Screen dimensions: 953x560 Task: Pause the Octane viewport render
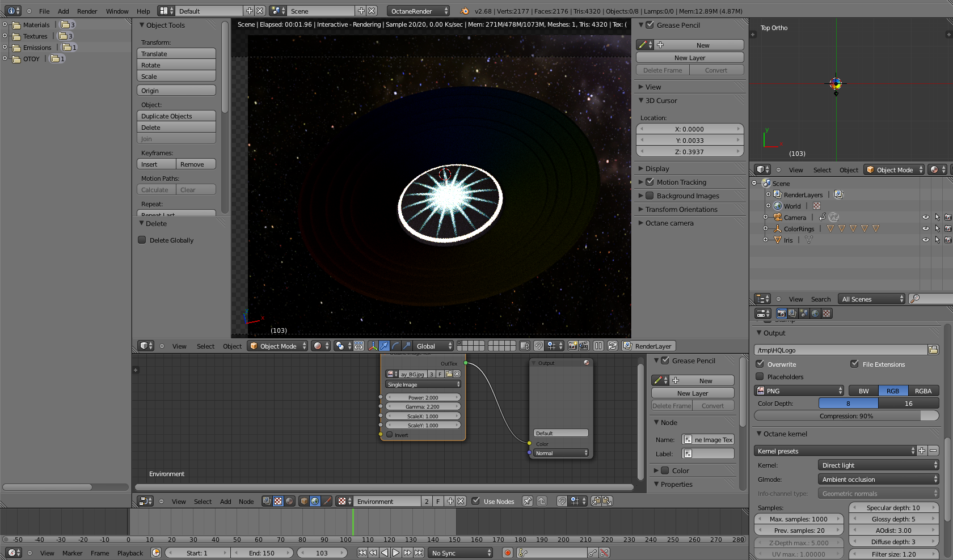(x=598, y=346)
